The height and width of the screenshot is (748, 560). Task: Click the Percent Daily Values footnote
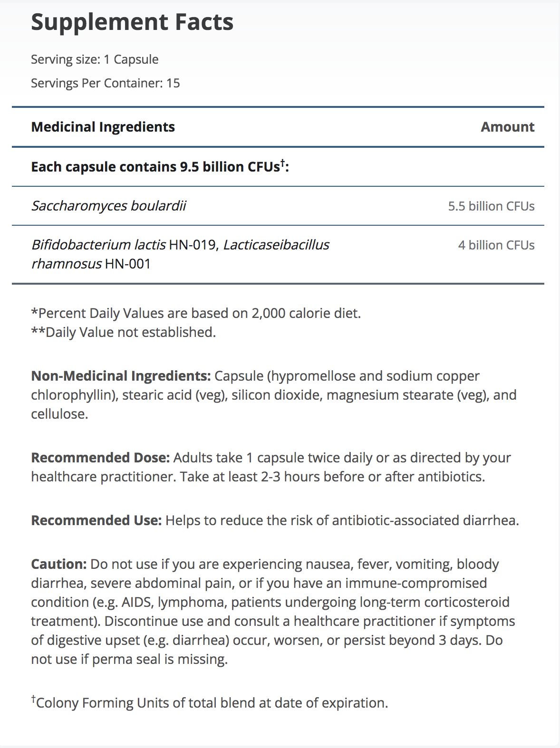coord(196,313)
